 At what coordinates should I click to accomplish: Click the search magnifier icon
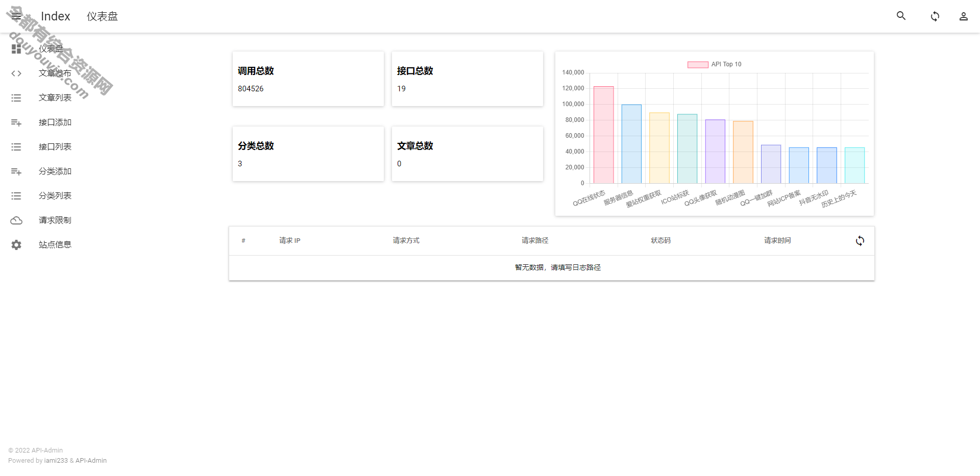pos(901,16)
